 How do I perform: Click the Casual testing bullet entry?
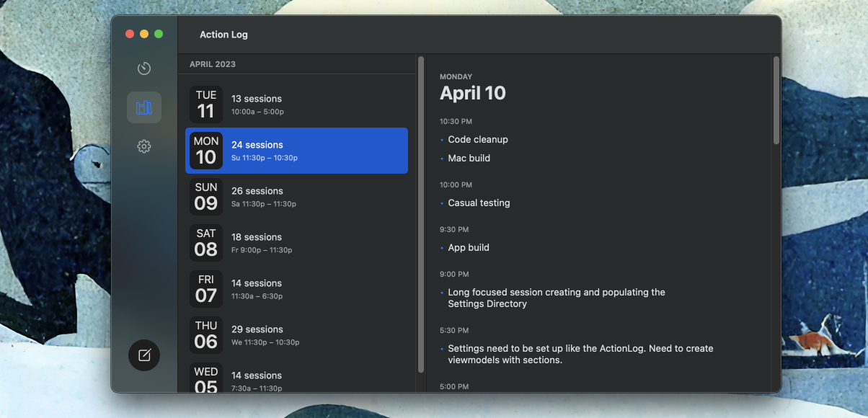pos(479,203)
